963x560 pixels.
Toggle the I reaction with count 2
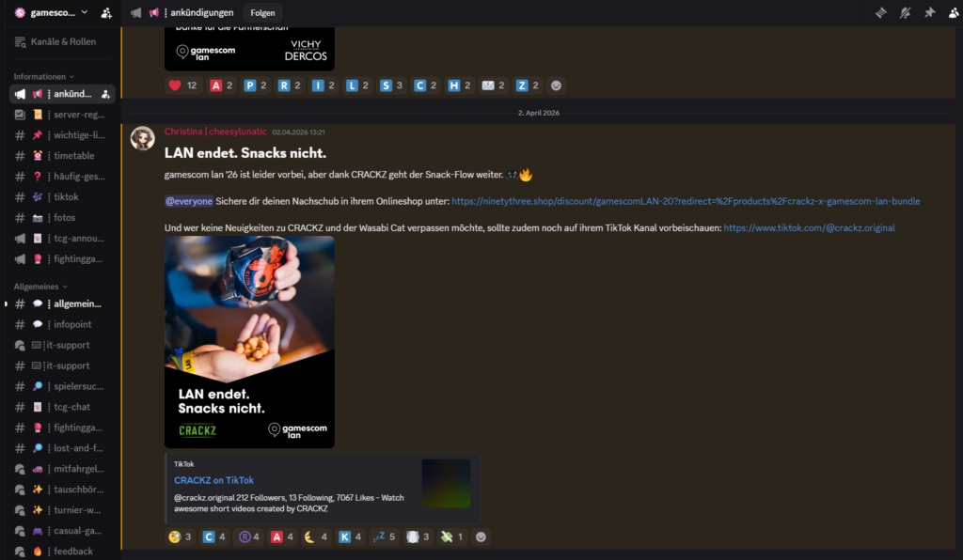coord(324,86)
